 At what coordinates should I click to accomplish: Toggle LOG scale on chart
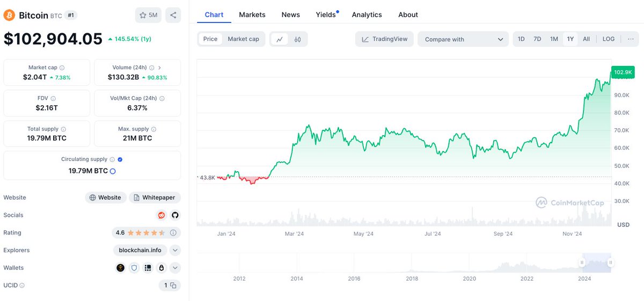(609, 39)
